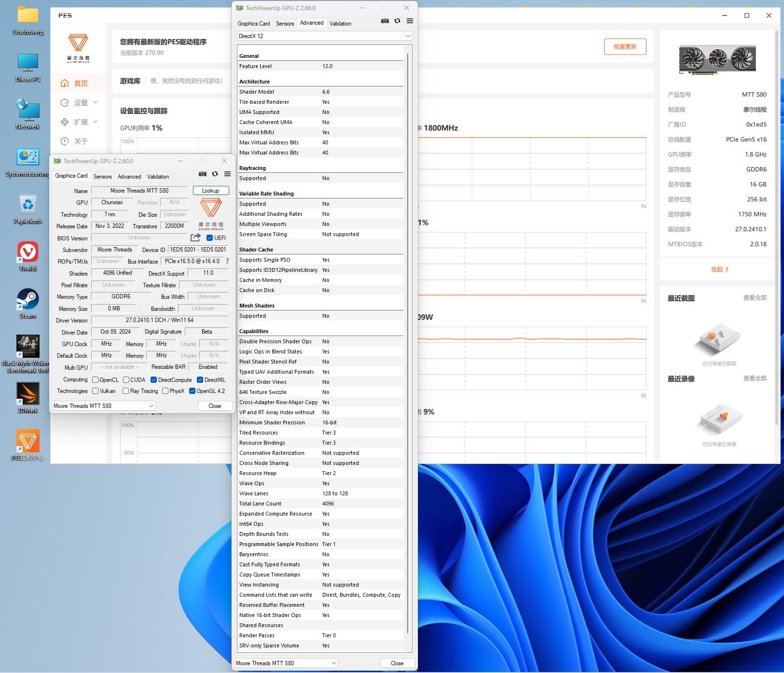Click the Moore Threads vendor logo in GPU-Z
Viewport: 784px width, 673px height.
tap(211, 214)
